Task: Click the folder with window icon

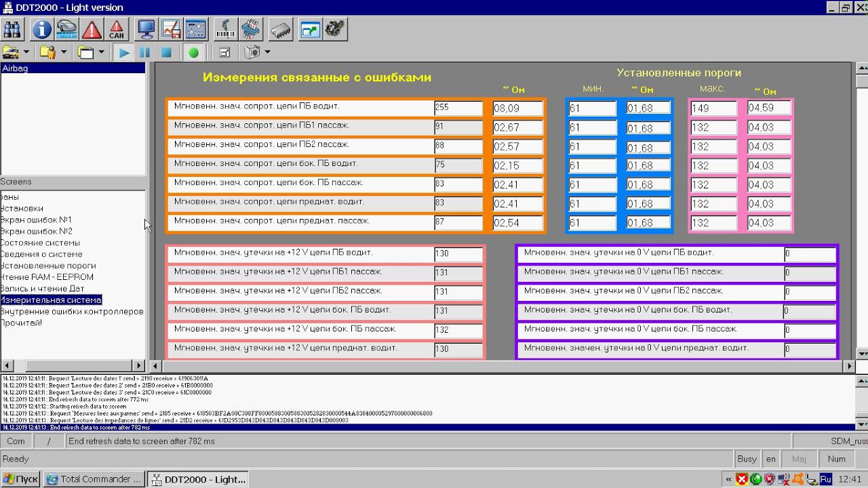Action: click(85, 52)
